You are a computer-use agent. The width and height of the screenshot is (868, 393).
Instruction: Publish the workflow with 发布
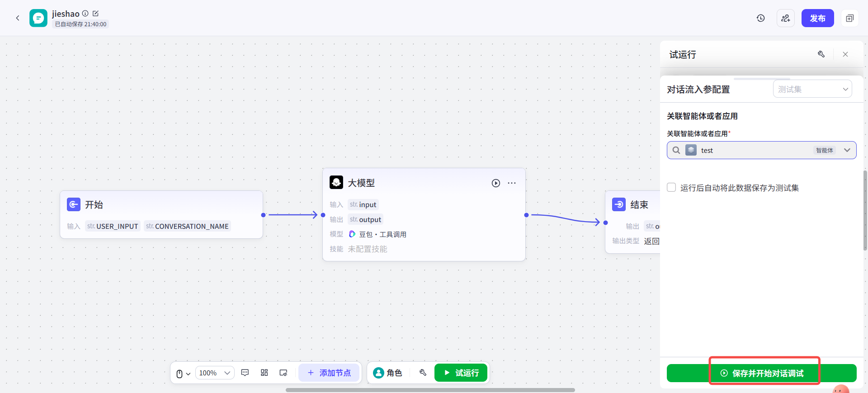point(817,18)
